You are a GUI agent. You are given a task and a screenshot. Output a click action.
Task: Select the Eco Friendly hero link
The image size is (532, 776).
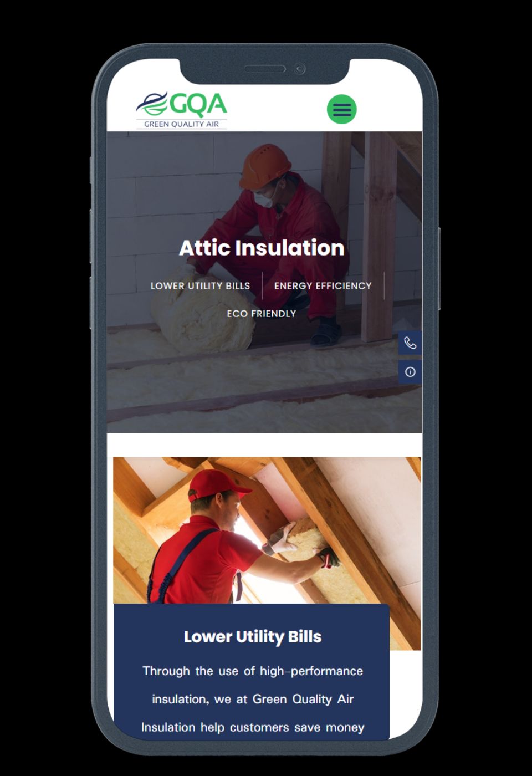click(x=262, y=314)
